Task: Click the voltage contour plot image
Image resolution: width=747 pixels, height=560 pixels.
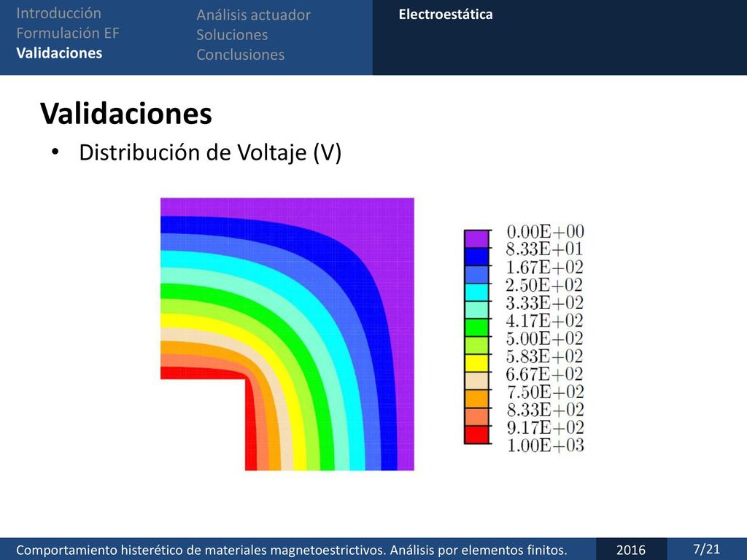Action: click(x=287, y=334)
